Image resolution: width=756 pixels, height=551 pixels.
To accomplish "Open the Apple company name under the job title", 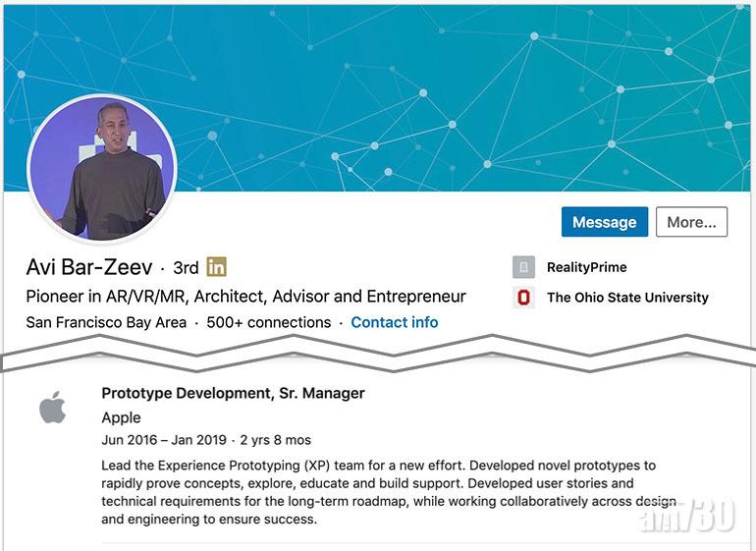I will pyautogui.click(x=121, y=417).
